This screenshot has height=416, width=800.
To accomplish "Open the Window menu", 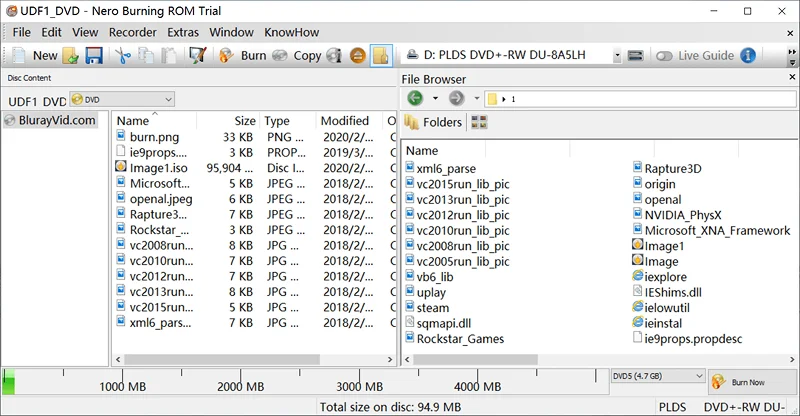I will click(x=231, y=32).
